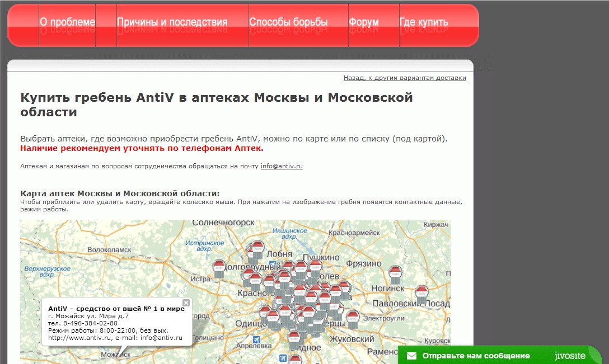Click the airport icon above Апрелевка
Image resolution: width=609 pixels, height=364 pixels.
(256, 340)
